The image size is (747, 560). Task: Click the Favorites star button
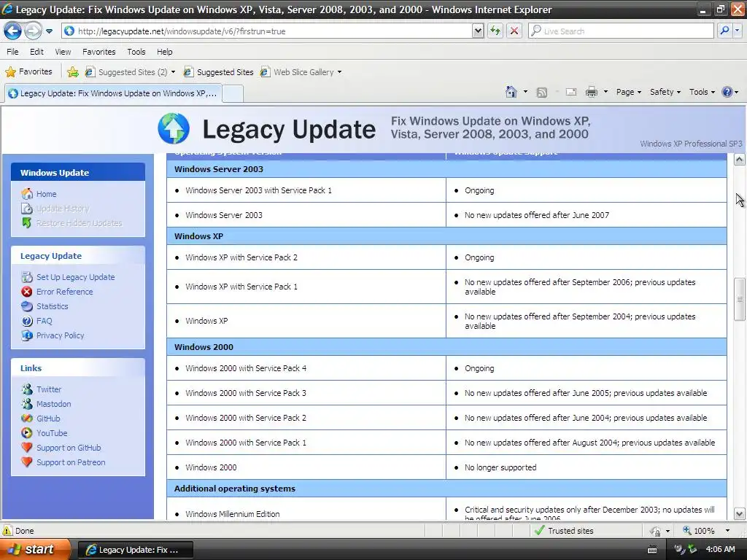[28, 72]
